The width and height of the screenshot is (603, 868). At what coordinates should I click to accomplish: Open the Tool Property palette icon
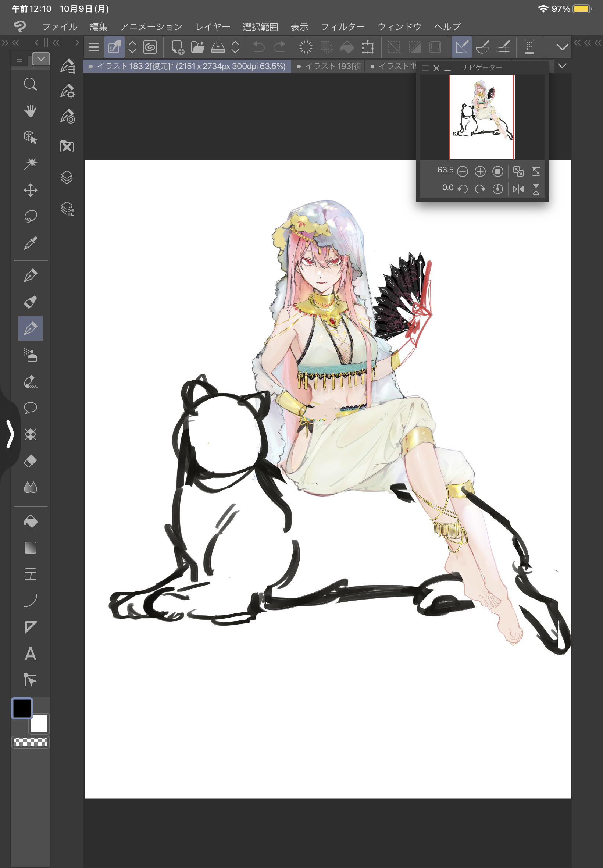click(x=67, y=92)
